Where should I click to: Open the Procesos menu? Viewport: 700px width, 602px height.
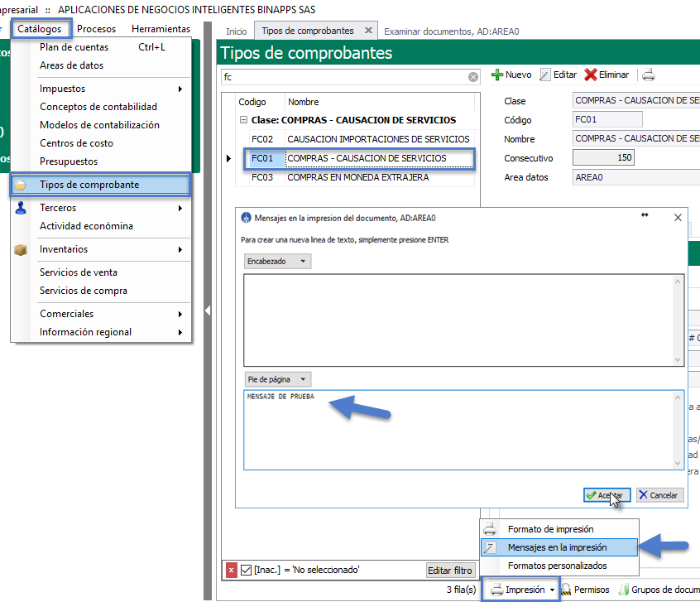[96, 29]
